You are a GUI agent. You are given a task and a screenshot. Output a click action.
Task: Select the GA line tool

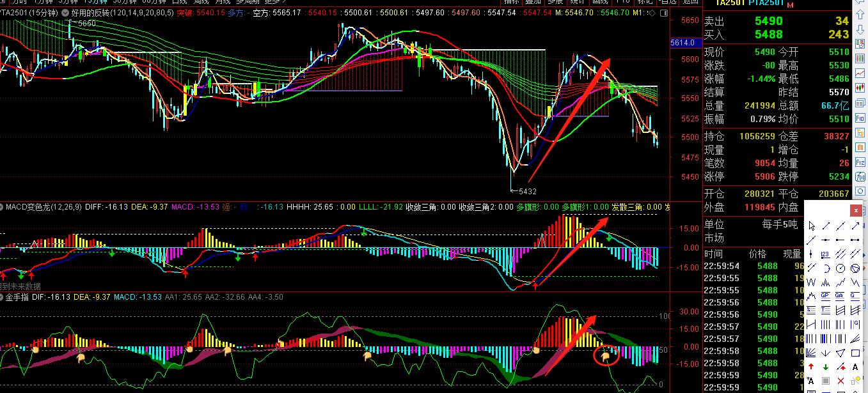pos(840,296)
